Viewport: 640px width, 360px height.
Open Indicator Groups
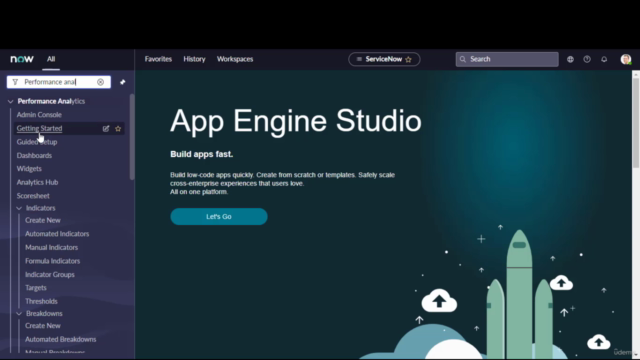coord(50,275)
